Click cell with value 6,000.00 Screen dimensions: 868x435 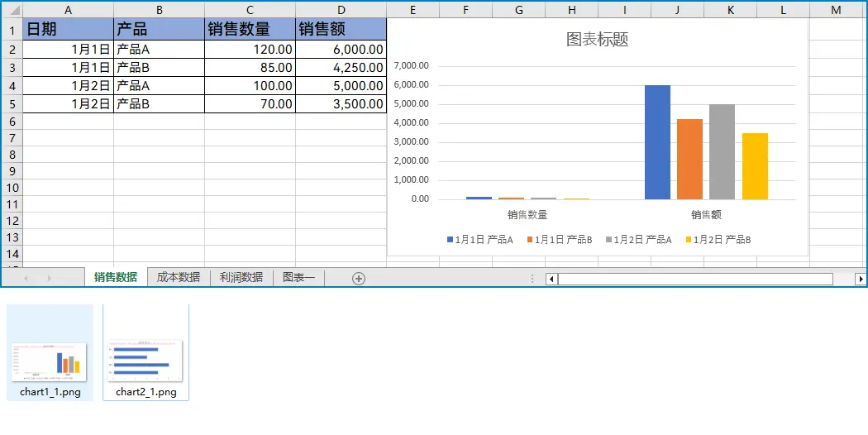[x=341, y=50]
